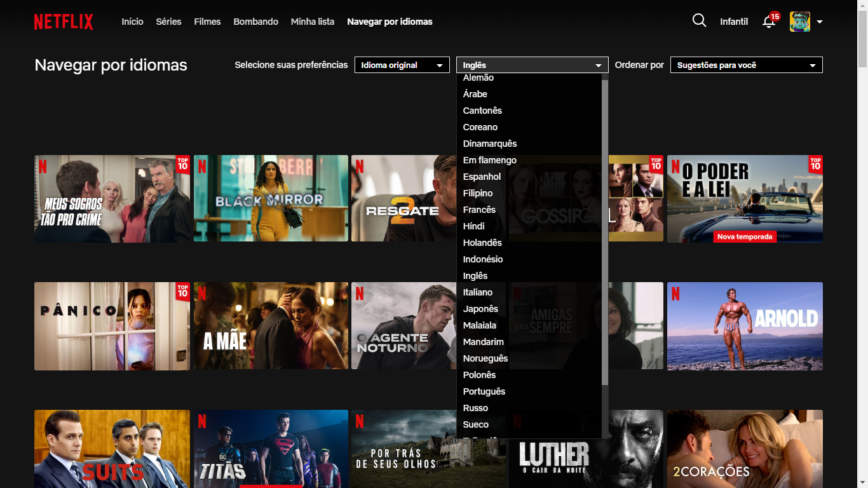Viewport: 868px width, 488px height.
Task: Open the Minha lista page
Action: click(312, 22)
